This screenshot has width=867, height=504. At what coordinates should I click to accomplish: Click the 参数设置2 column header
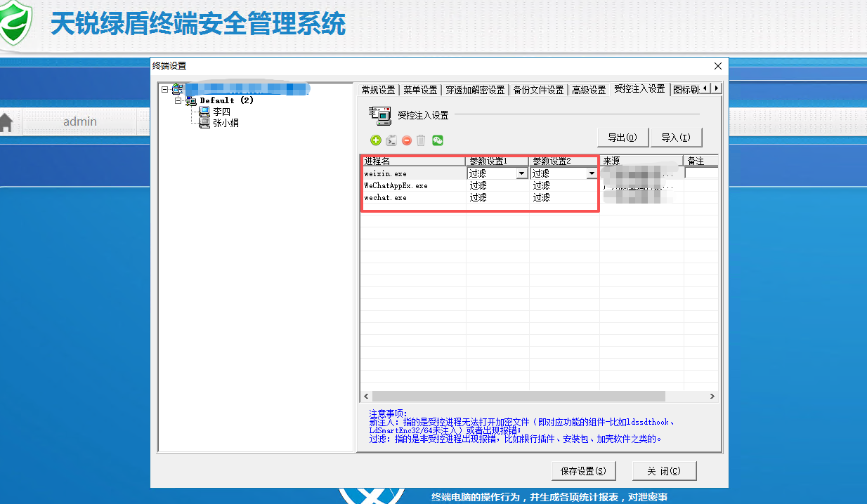tap(564, 161)
